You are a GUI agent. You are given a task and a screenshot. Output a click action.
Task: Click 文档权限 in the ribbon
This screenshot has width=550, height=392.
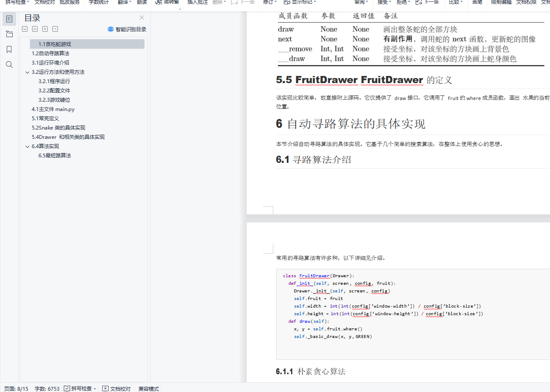click(526, 2)
